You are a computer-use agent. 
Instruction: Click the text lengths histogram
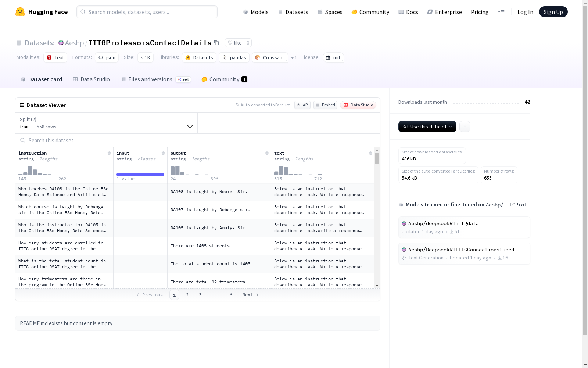[x=298, y=170]
